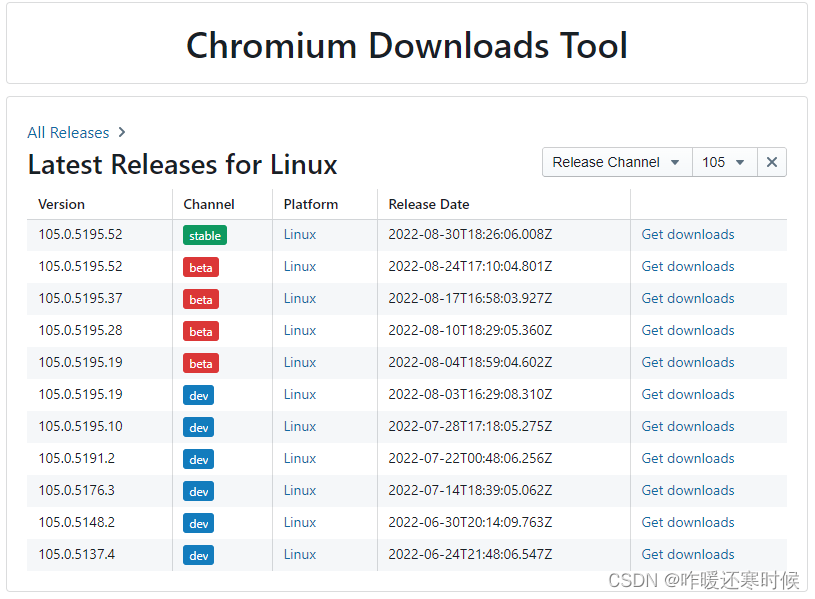815x599 pixels.
Task: Get downloads for the beta 105.0.5195.19 release
Action: [x=688, y=362]
